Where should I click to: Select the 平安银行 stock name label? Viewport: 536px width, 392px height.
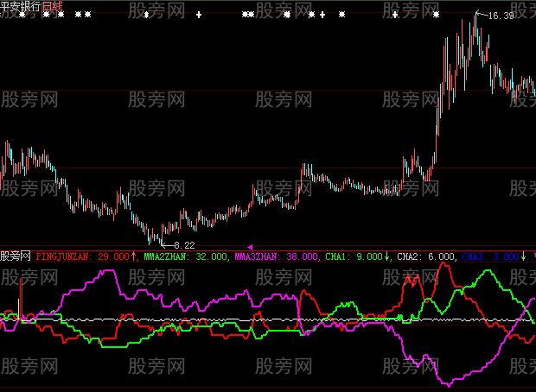(x=21, y=6)
